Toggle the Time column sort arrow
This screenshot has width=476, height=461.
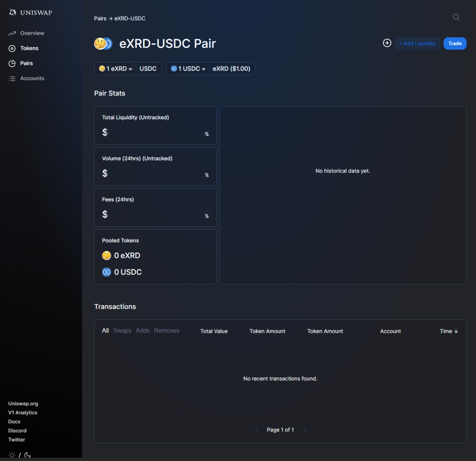point(456,331)
